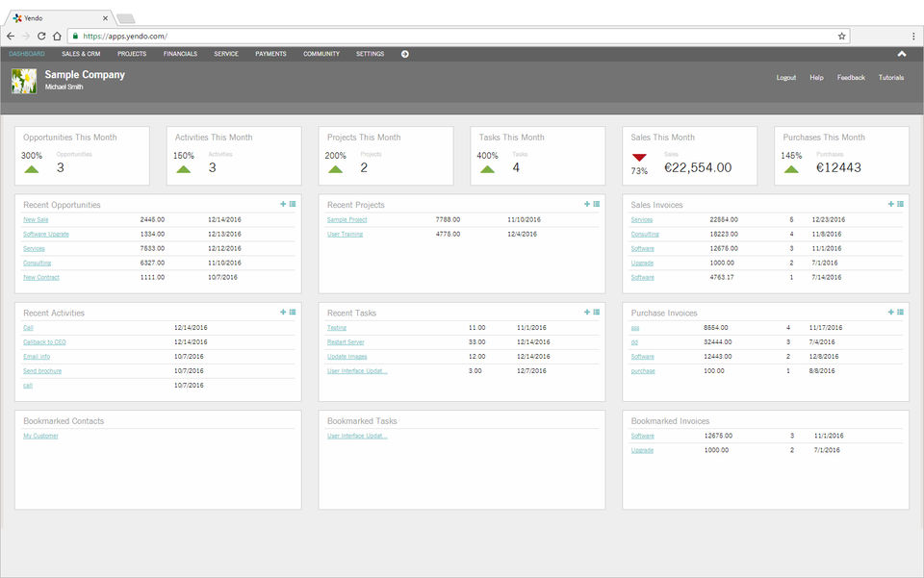Add a new item in Recent Tasks

pos(587,312)
